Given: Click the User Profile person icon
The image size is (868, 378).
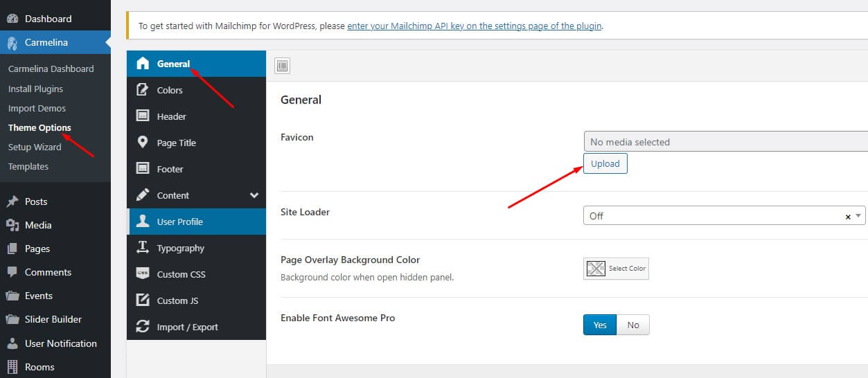Looking at the screenshot, I should click(143, 222).
